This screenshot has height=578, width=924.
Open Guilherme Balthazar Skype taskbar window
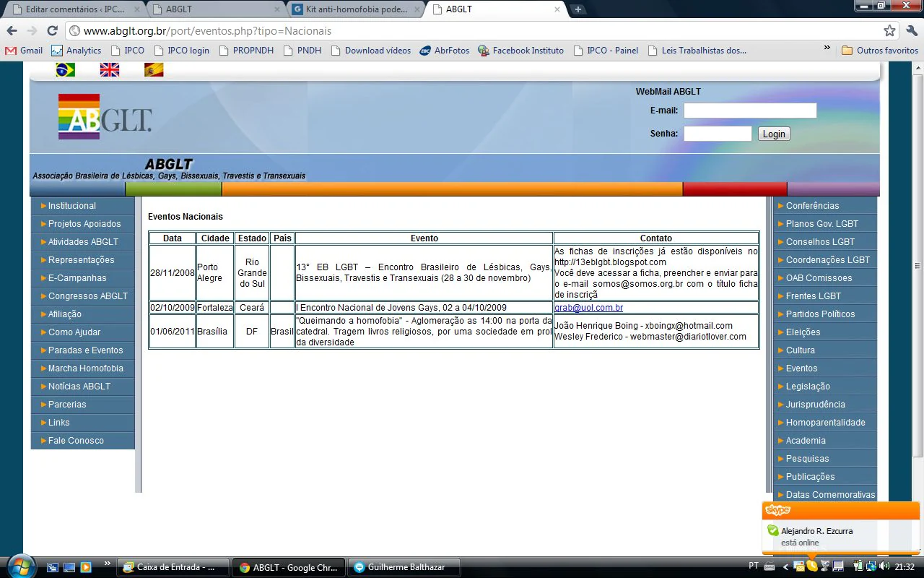pos(405,567)
